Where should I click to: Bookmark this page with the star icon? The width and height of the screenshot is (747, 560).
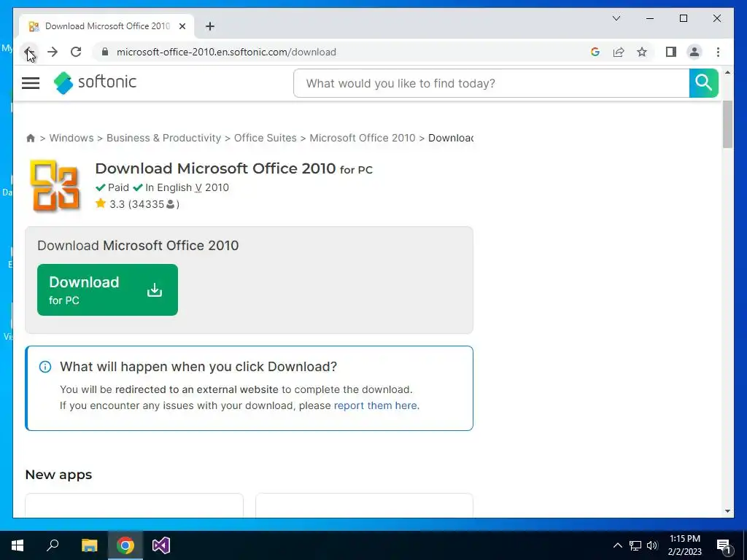(642, 52)
